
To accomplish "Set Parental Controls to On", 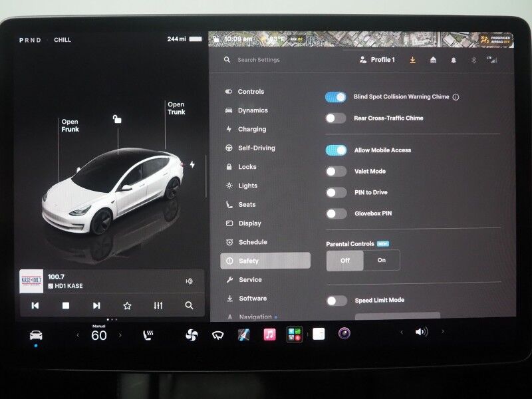I will (x=382, y=260).
